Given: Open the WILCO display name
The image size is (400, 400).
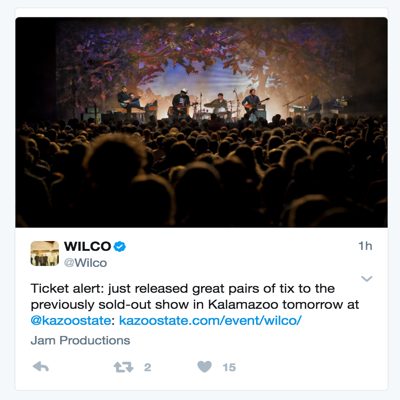Looking at the screenshot, I should click(x=87, y=246).
